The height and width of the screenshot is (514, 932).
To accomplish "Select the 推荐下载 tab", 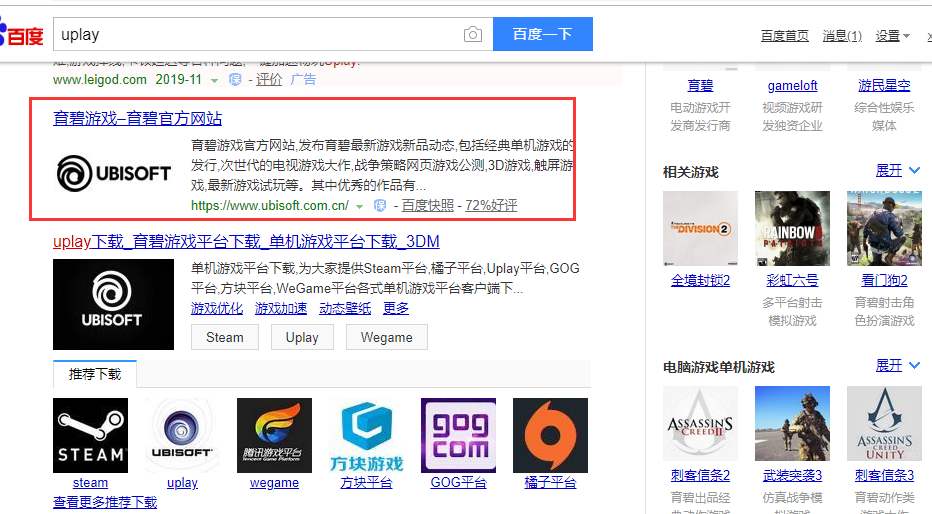I will (x=95, y=374).
